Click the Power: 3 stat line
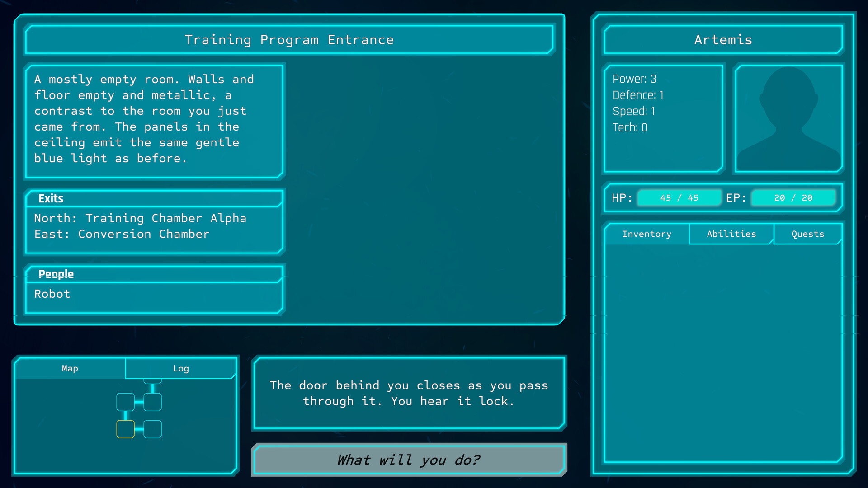This screenshot has height=488, width=868. [x=634, y=79]
